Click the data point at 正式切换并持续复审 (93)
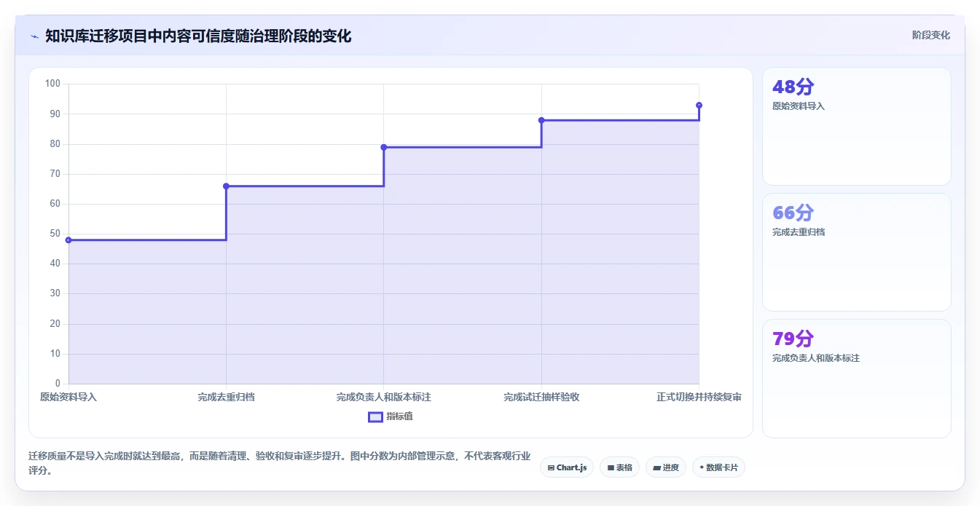 (699, 105)
